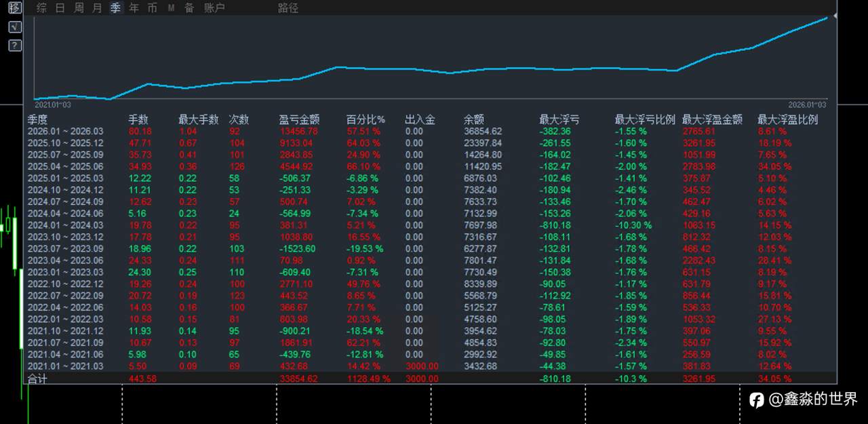868x424 pixels.
Task: Select the 周 weekly period option
Action: click(x=78, y=8)
